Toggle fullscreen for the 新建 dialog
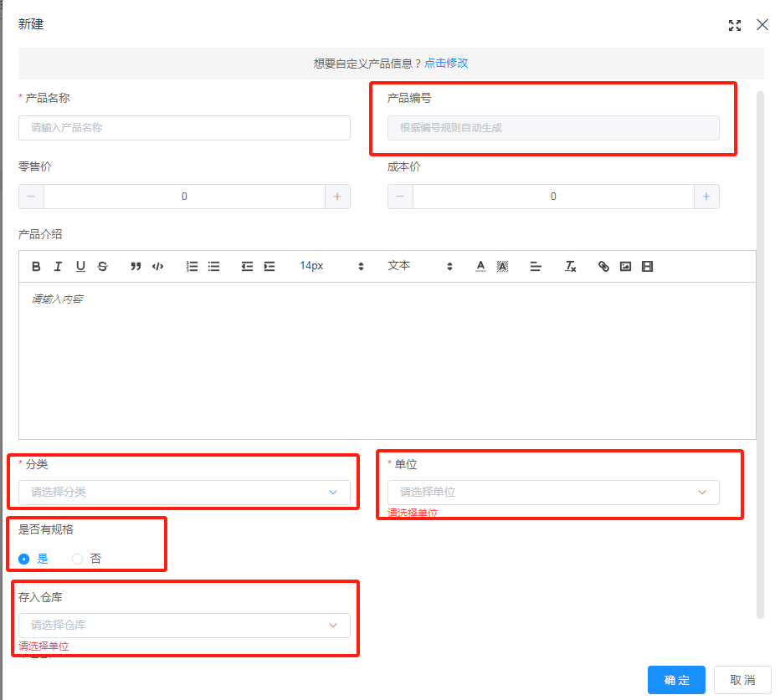 point(735,25)
